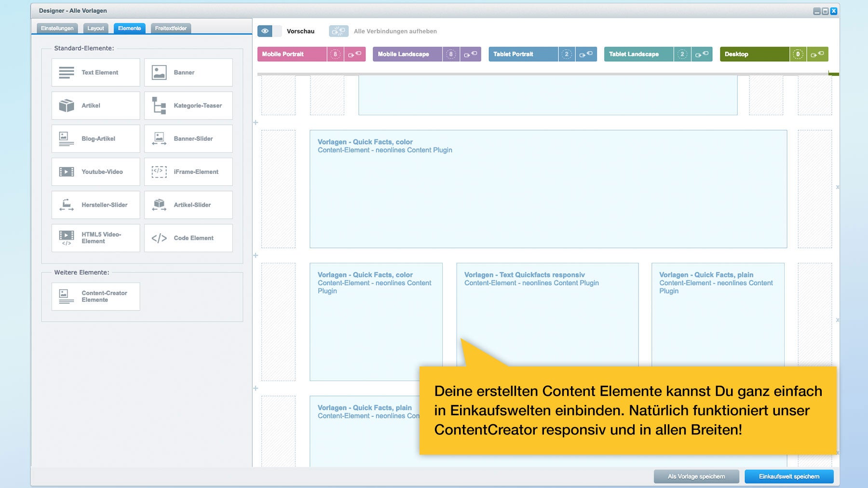Screen dimensions: 868x488
Task: Click link icon on Mobile Landscape bar
Action: tap(471, 54)
